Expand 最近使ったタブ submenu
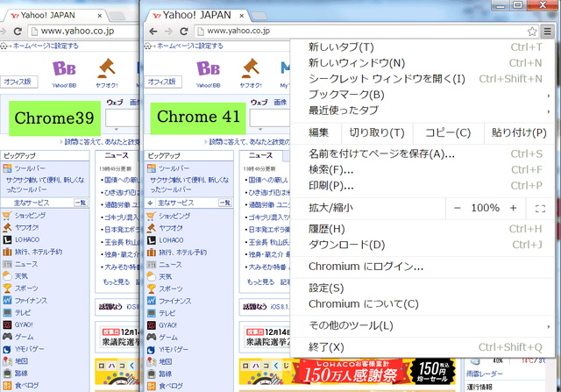This screenshot has height=392, width=561. pyautogui.click(x=423, y=110)
